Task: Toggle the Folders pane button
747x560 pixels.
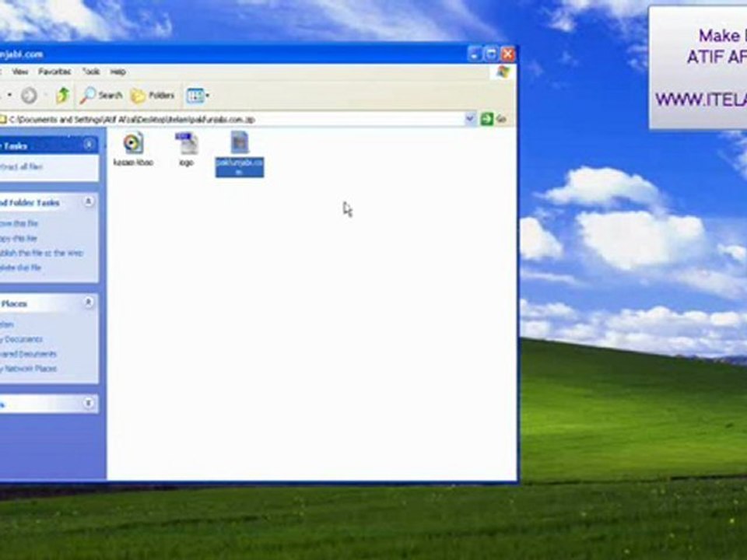Action: (x=153, y=96)
